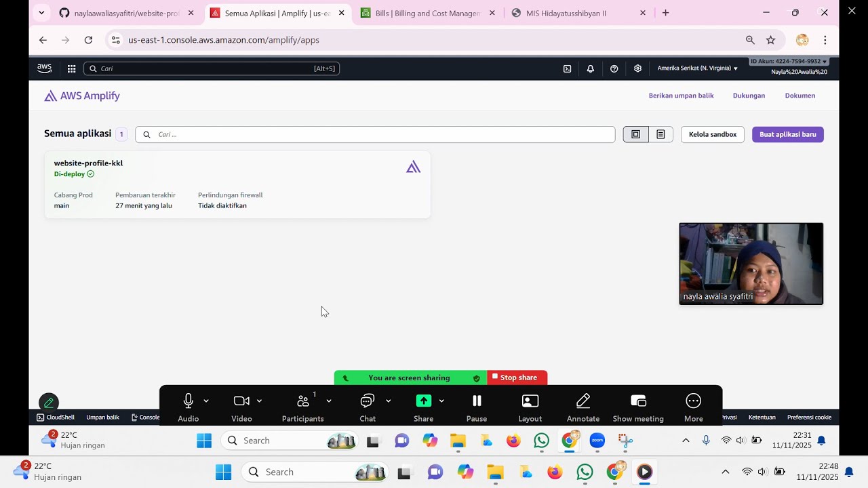Image resolution: width=868 pixels, height=488 pixels.
Task: Click the green annotation pencil circle
Action: click(49, 403)
